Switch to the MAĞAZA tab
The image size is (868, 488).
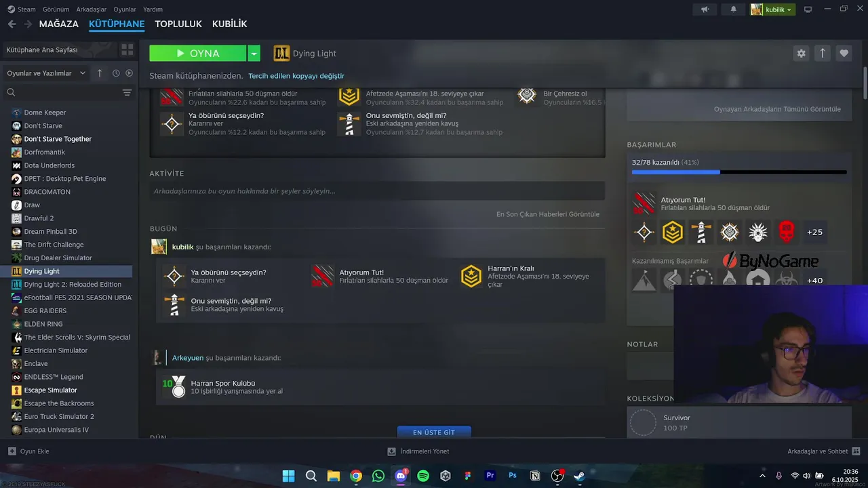[x=59, y=24]
